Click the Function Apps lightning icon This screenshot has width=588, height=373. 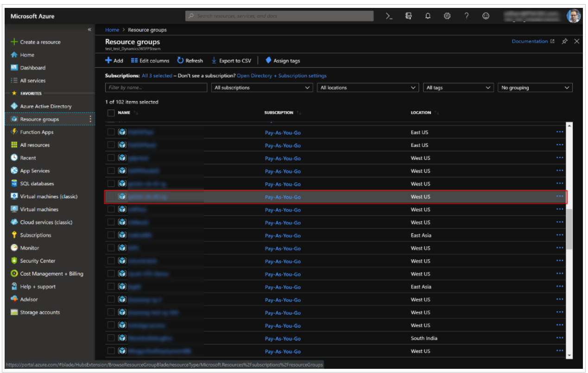(14, 132)
